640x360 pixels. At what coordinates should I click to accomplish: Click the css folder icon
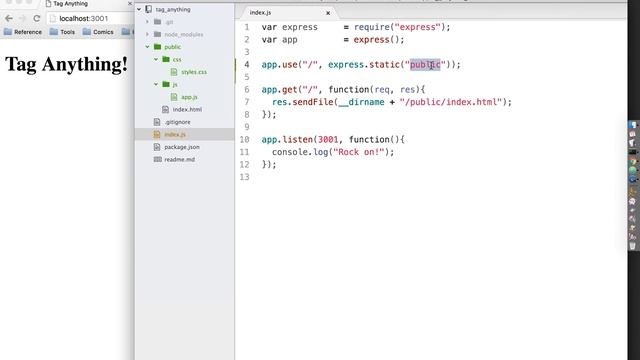tap(166, 59)
